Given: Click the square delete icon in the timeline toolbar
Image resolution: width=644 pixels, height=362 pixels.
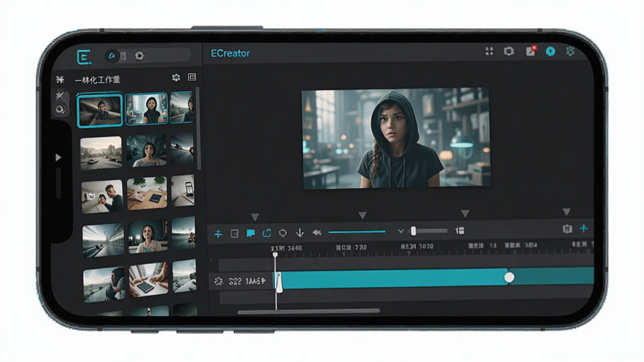Looking at the screenshot, I should point(235,234).
